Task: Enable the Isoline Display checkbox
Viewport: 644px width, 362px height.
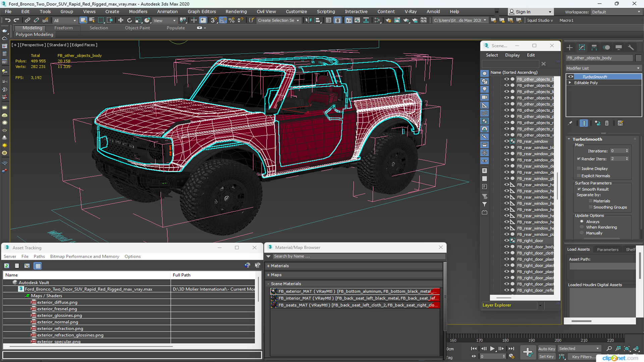Action: [579, 169]
